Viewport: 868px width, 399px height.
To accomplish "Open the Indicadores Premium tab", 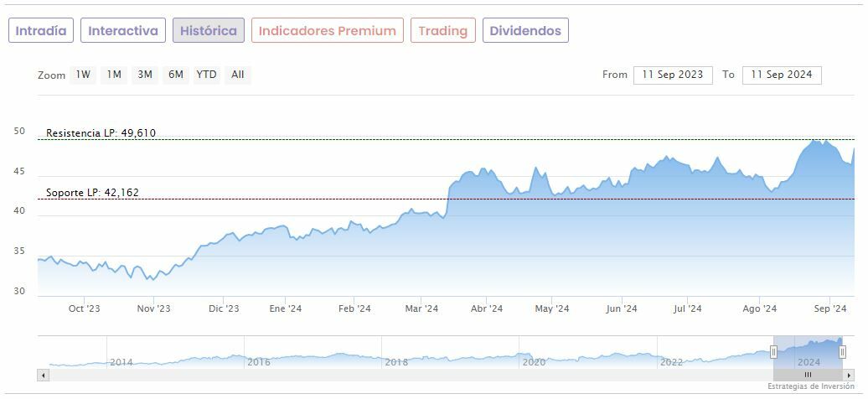I will pos(327,31).
